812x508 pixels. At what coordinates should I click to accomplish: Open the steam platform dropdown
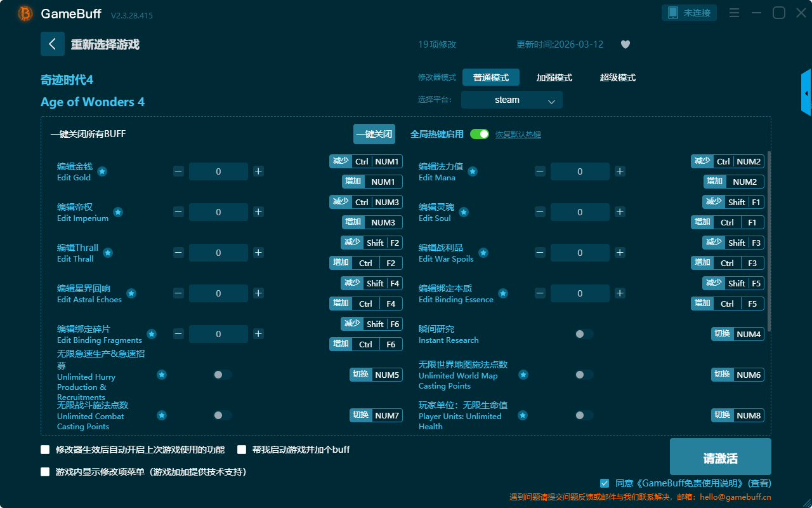(x=512, y=100)
